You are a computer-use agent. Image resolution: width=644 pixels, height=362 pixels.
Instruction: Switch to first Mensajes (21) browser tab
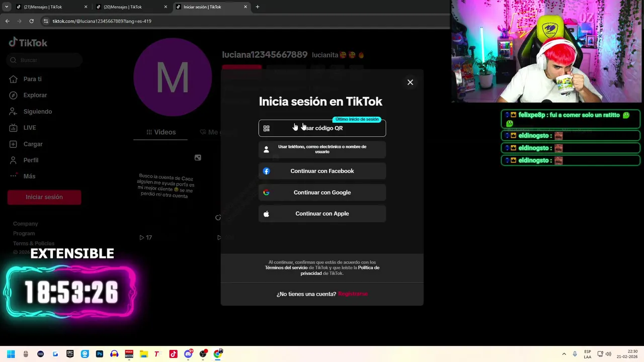click(49, 7)
